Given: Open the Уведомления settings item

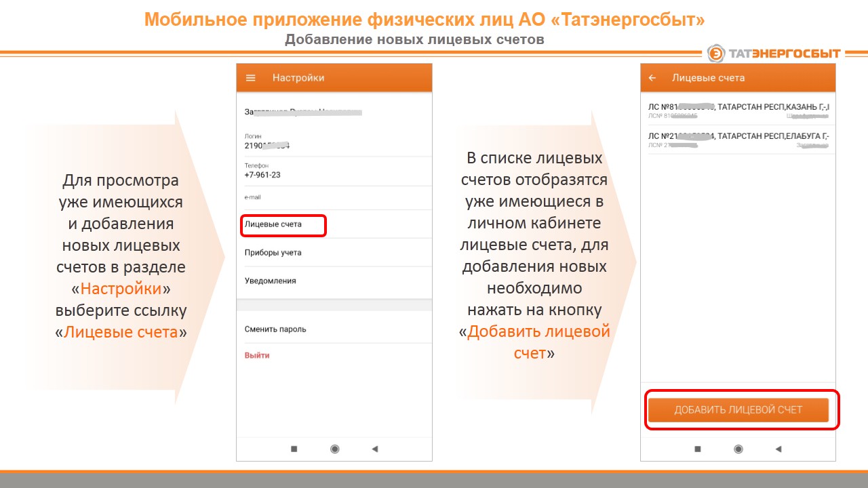Looking at the screenshot, I should tap(271, 281).
